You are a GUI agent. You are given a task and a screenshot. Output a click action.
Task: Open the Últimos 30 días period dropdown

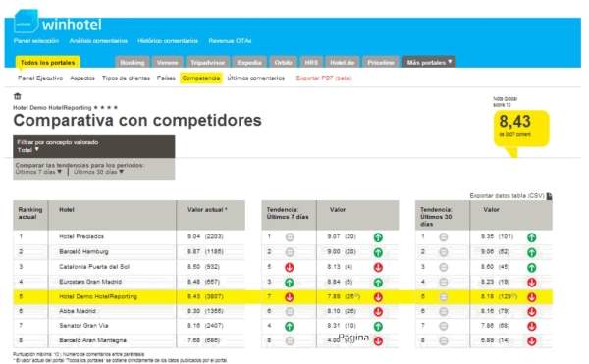[x=98, y=172]
